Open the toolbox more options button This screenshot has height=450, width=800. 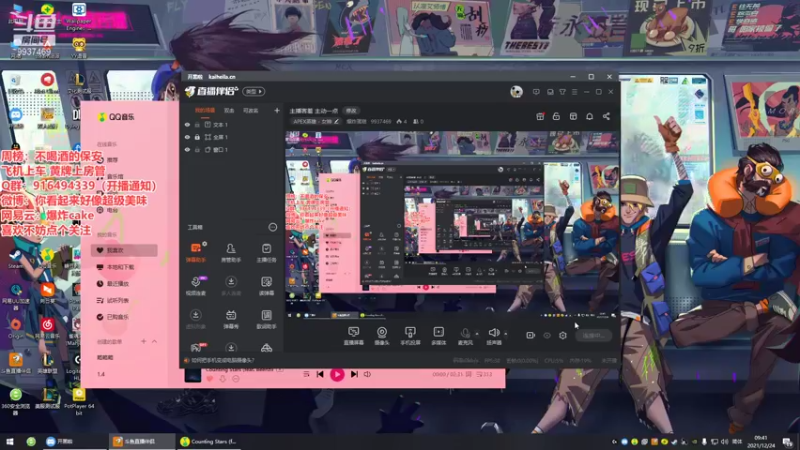[273, 227]
